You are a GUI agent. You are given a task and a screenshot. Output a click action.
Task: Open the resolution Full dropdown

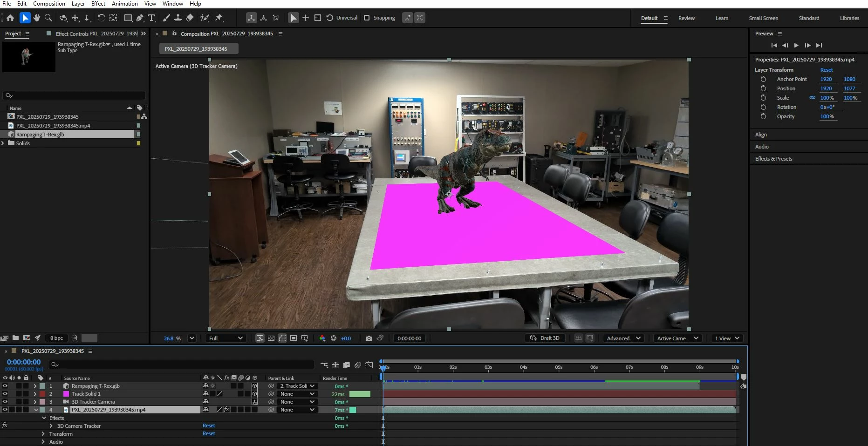[x=226, y=338]
